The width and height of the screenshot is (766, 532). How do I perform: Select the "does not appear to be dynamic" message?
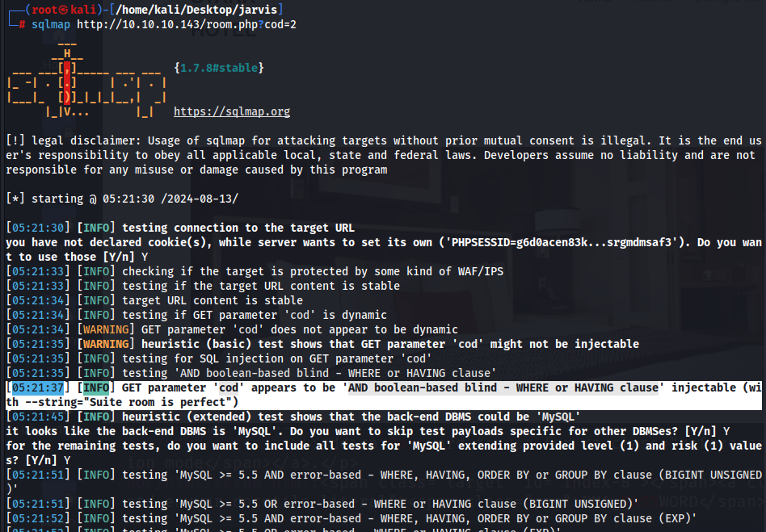point(364,329)
